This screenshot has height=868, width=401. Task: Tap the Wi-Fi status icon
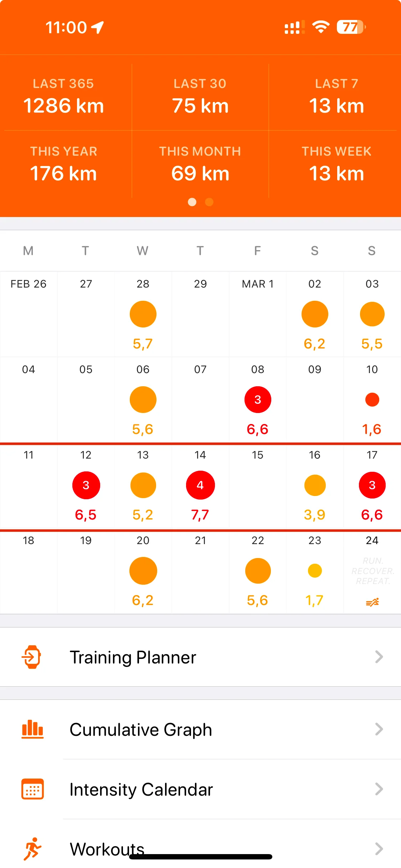click(320, 27)
